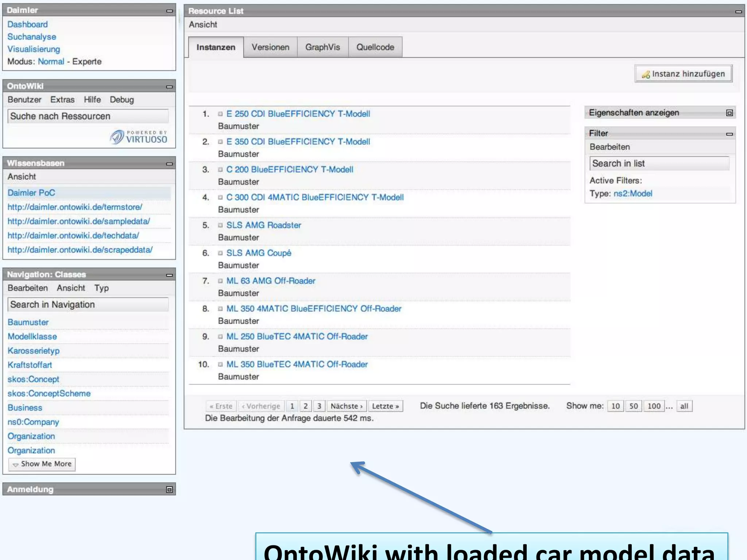Show 50 results per page

pyautogui.click(x=634, y=406)
